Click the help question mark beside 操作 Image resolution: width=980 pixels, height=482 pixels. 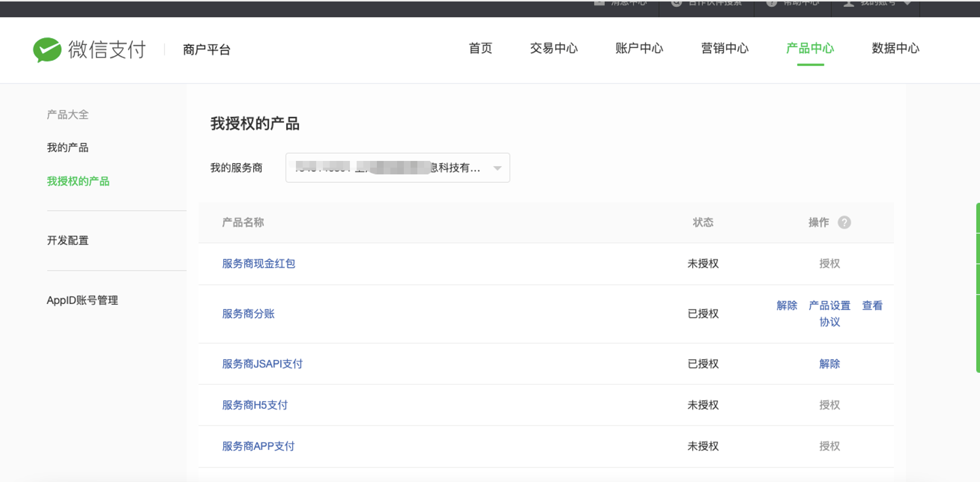pyautogui.click(x=844, y=222)
